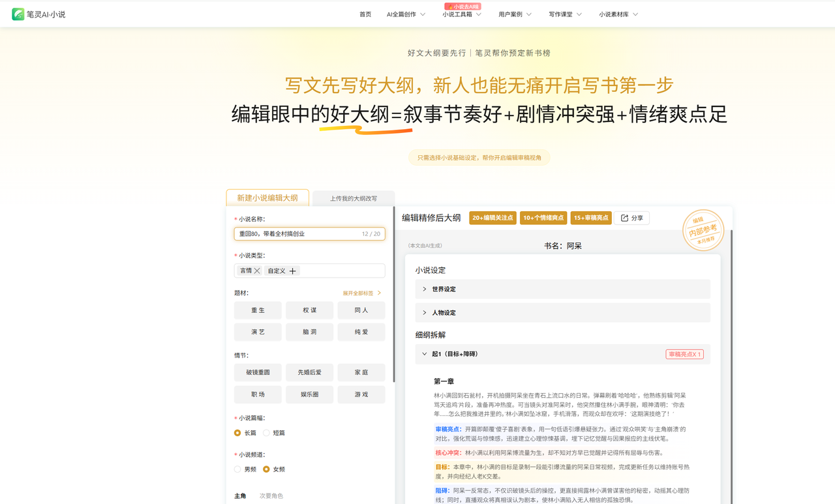The width and height of the screenshot is (835, 504).
Task: Switch to 新建小说编辑大纲 tab
Action: coord(267,198)
